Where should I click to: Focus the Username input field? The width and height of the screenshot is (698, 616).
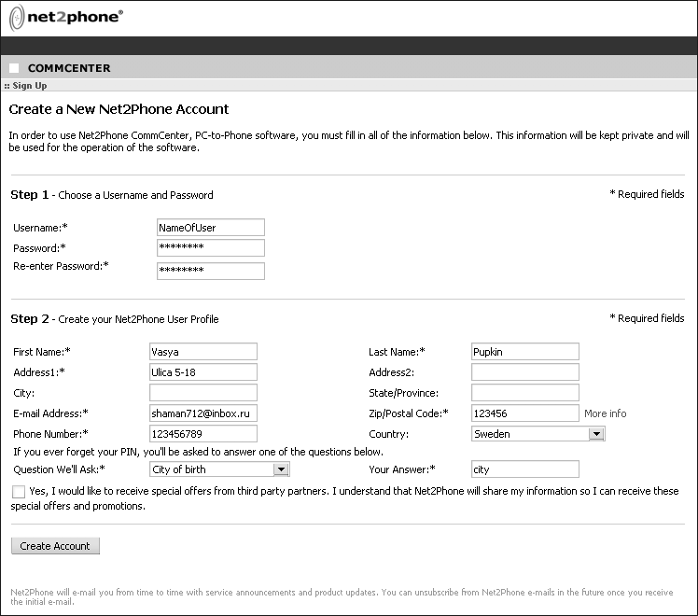point(211,228)
